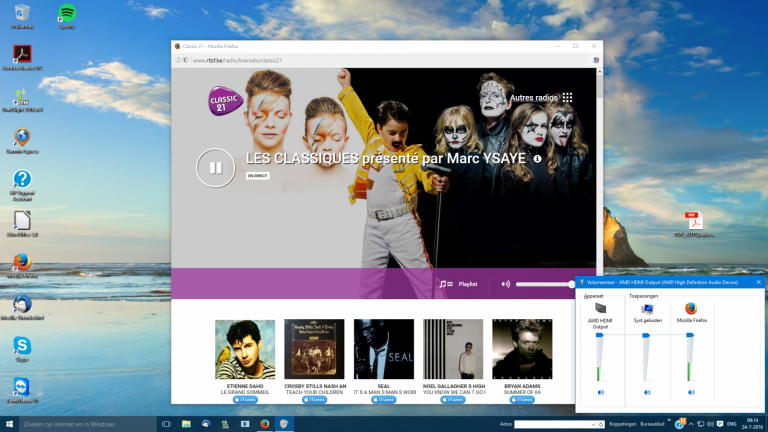Mute Syst.geluiden in volume mixer
The height and width of the screenshot is (432, 768).
point(647,393)
